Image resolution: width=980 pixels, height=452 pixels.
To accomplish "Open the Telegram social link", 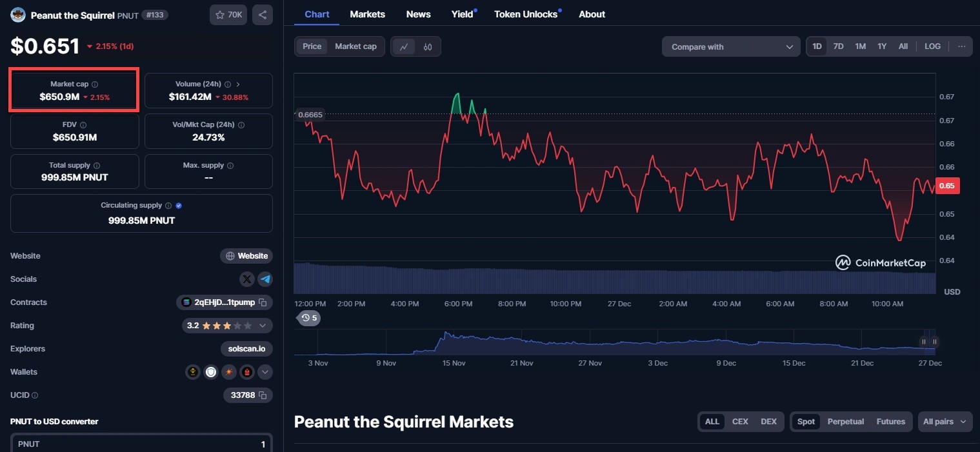I will [265, 279].
